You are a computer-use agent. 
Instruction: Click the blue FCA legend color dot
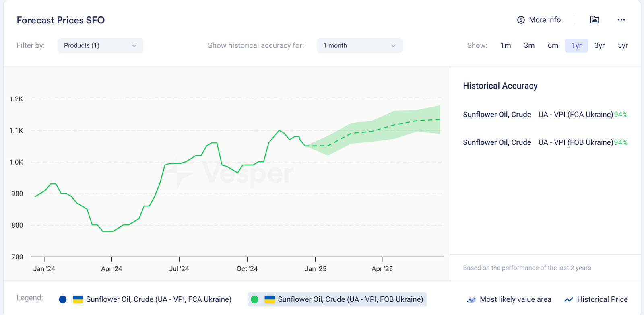62,299
